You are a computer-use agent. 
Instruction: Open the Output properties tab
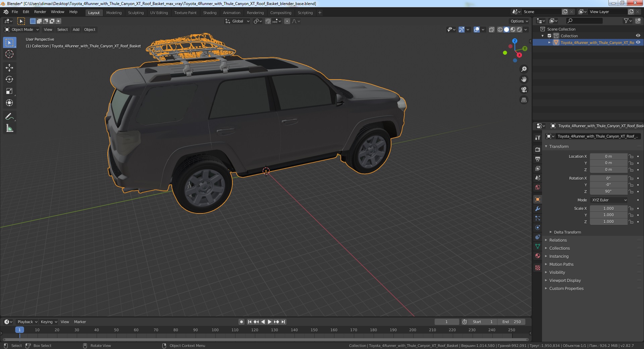click(538, 159)
